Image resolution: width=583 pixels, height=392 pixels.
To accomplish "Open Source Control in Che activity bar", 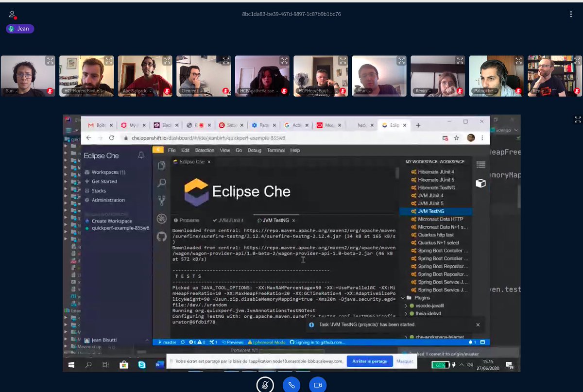I will click(x=162, y=200).
